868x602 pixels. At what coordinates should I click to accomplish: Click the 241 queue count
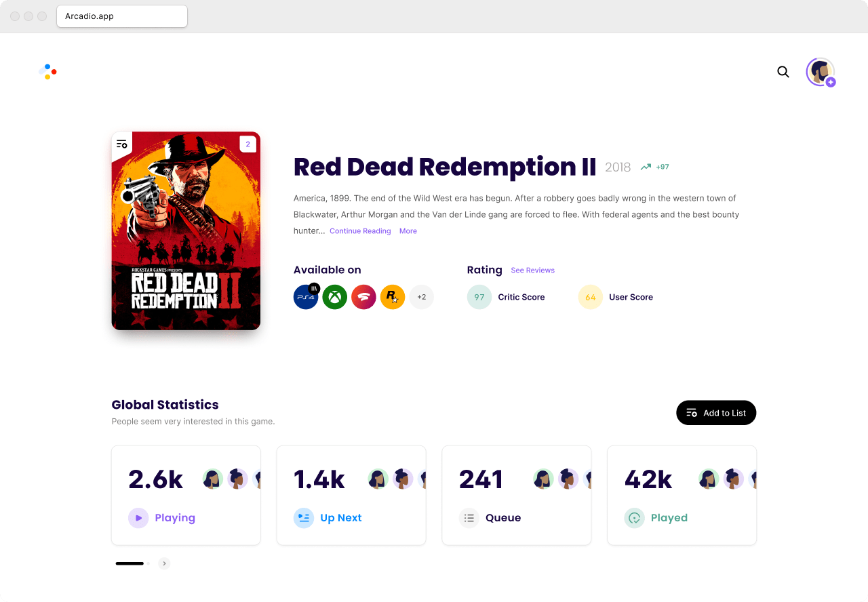pos(481,479)
